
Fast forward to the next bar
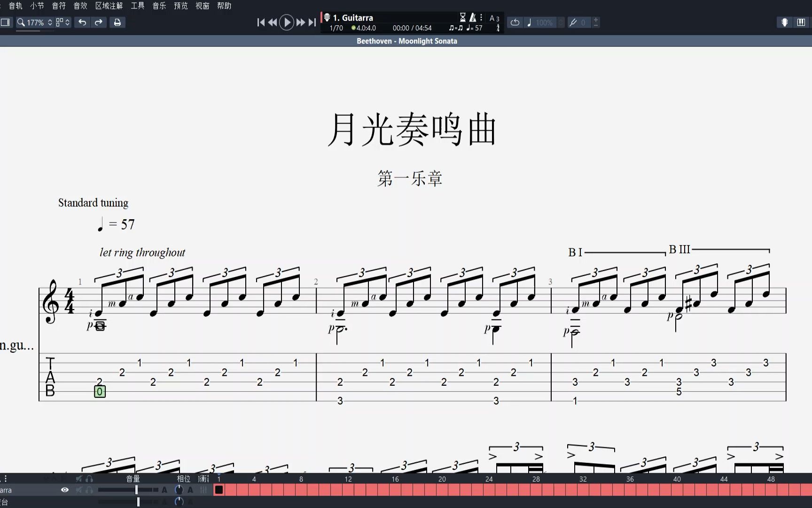click(x=301, y=22)
